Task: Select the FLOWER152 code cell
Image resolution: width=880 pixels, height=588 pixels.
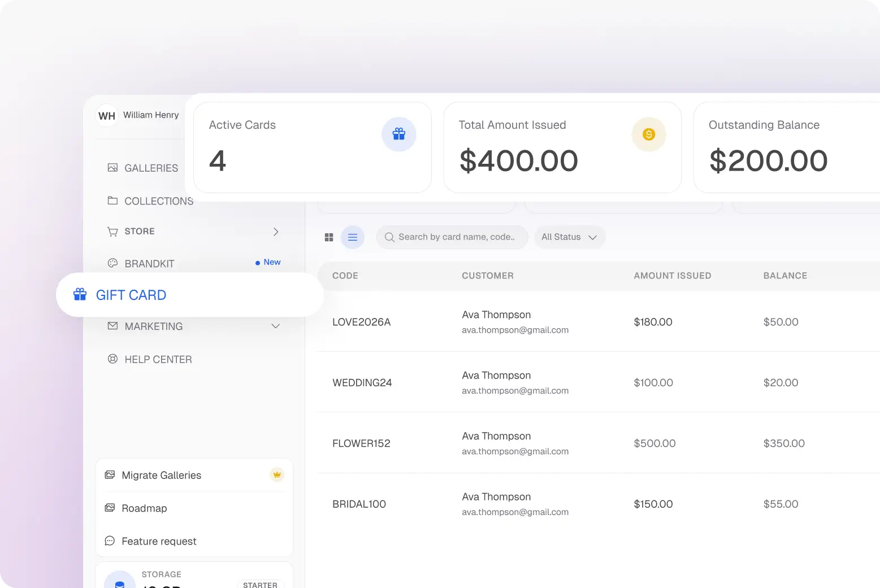Action: (x=361, y=443)
